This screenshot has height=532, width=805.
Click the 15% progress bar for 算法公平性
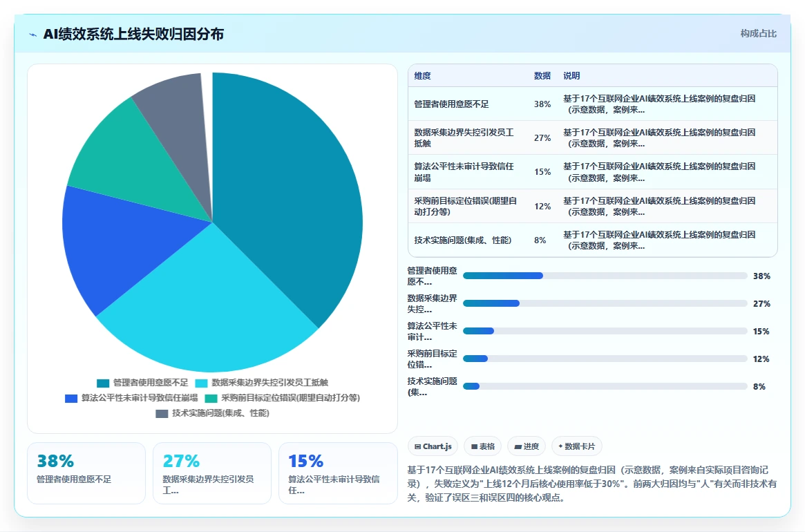605,331
